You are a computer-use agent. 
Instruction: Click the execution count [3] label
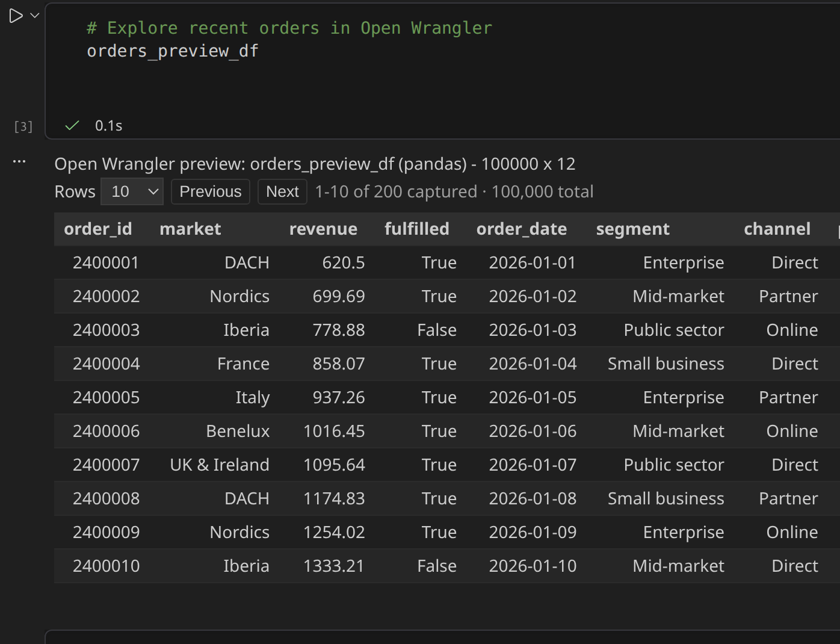point(23,126)
